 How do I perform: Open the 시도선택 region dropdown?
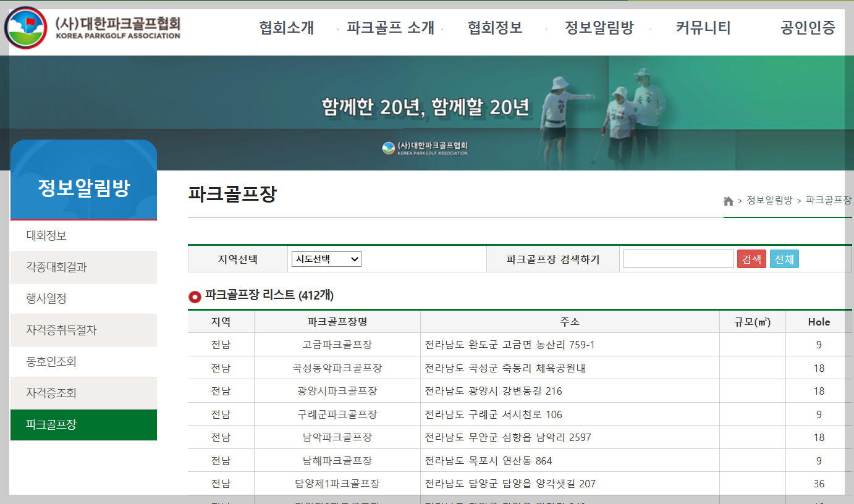[326, 259]
